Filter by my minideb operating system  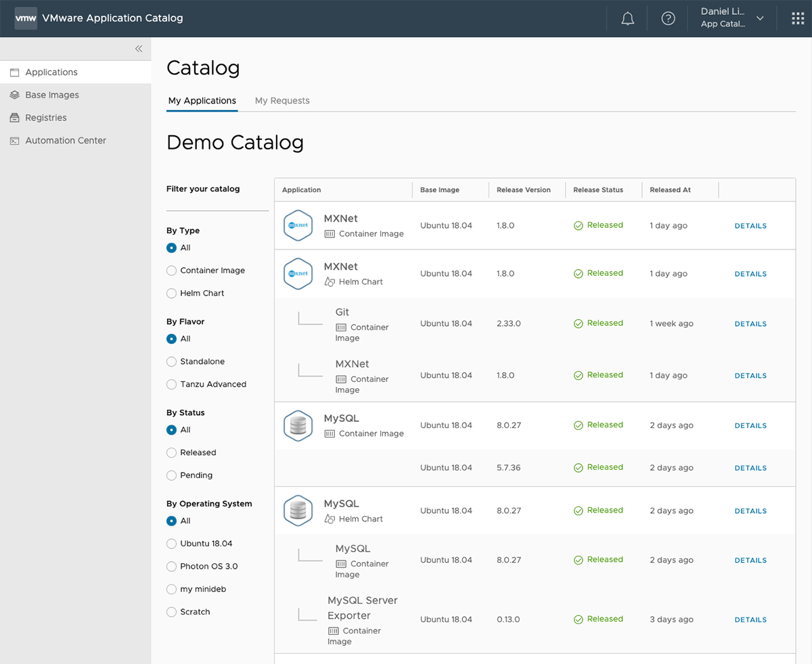pos(171,589)
